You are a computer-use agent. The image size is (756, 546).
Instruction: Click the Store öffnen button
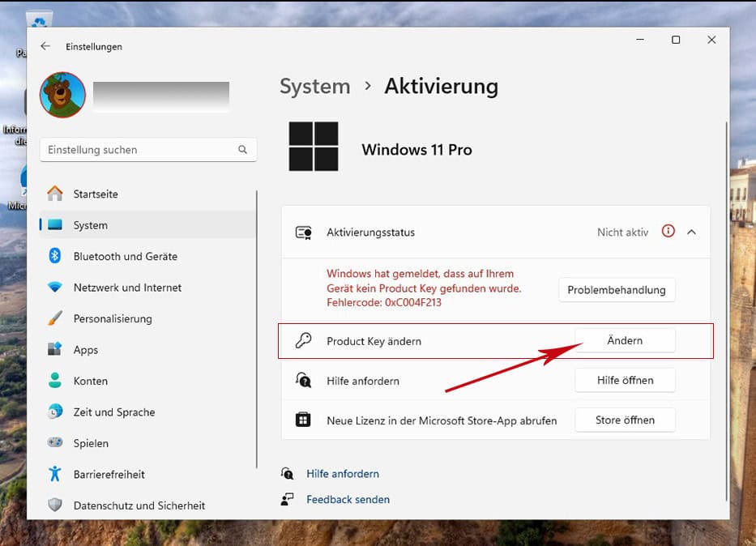[x=624, y=420]
